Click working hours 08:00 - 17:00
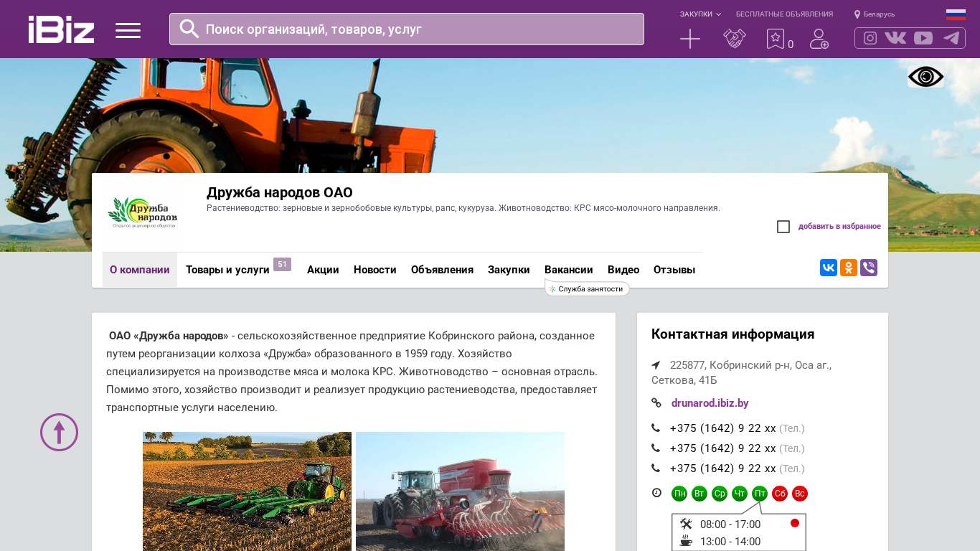The image size is (980, 551). click(730, 524)
